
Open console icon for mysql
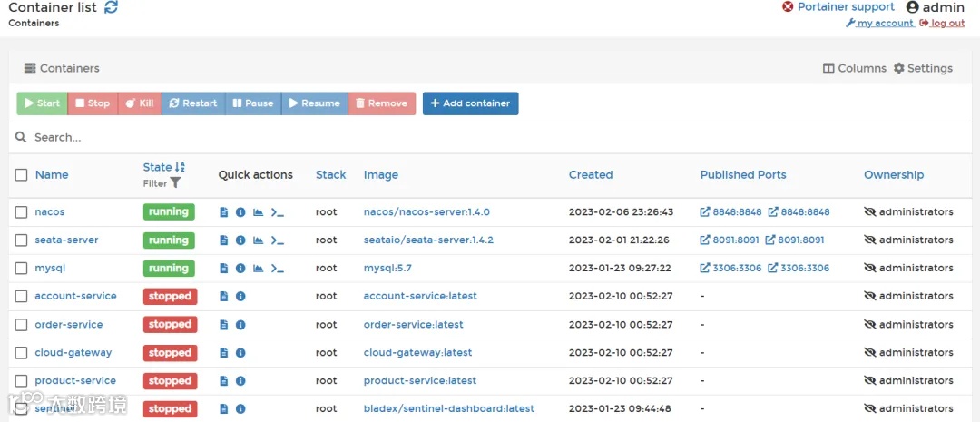pyautogui.click(x=277, y=269)
